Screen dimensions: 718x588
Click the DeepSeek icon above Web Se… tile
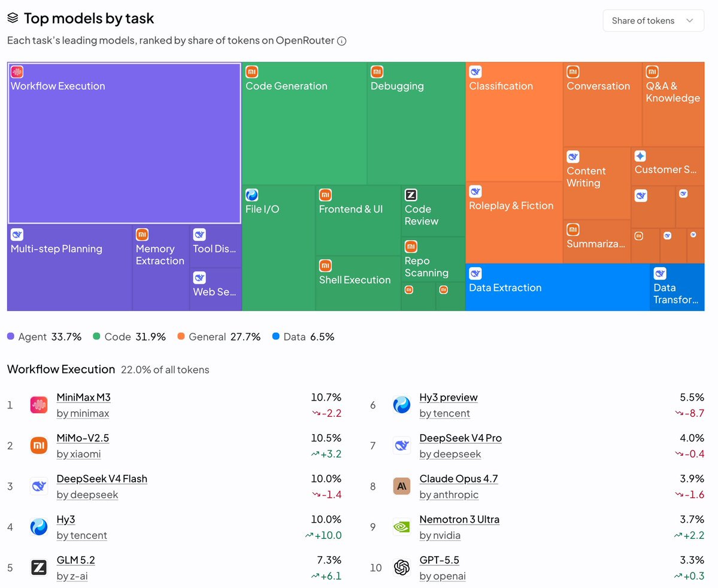(x=199, y=277)
